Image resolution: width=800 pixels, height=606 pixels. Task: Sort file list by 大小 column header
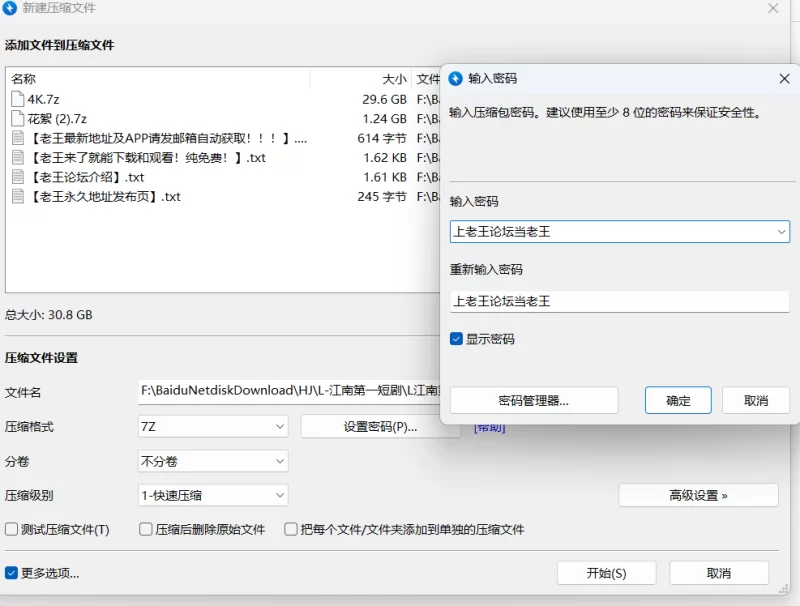click(x=394, y=79)
